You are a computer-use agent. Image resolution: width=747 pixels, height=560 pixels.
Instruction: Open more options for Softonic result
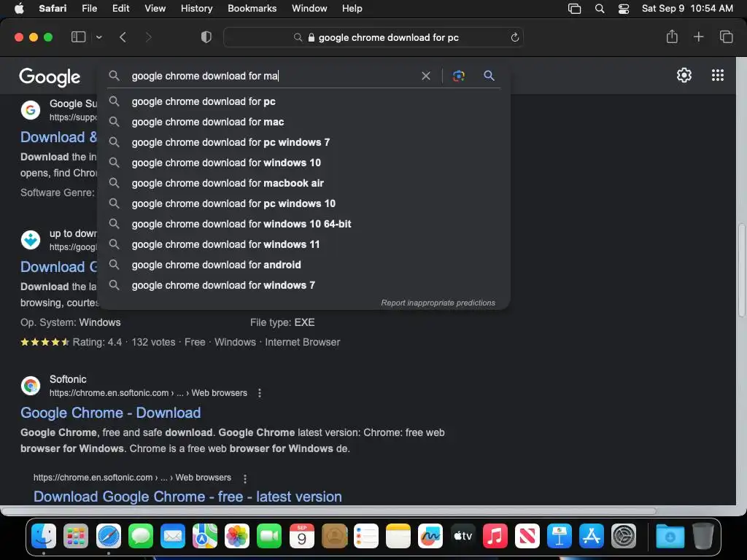point(259,393)
